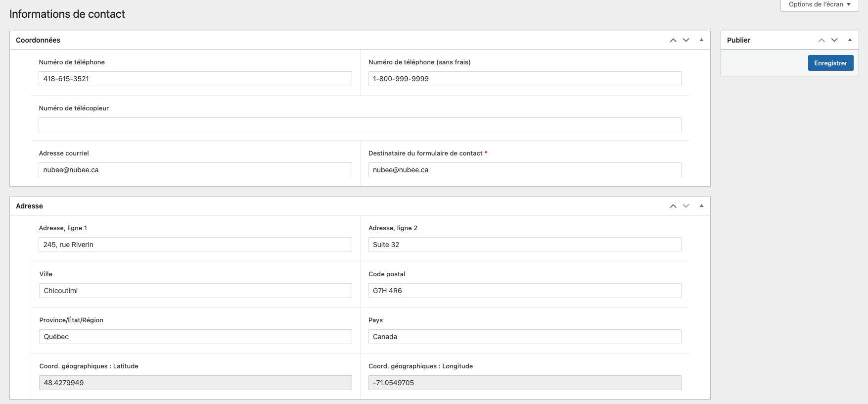This screenshot has height=404, width=868.
Task: Click the Code postal field
Action: [x=524, y=291]
